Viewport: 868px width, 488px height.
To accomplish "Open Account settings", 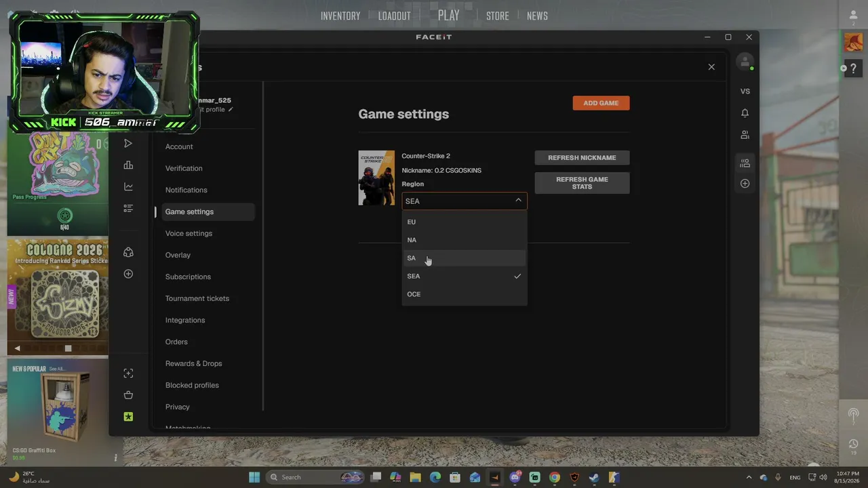I will (179, 146).
